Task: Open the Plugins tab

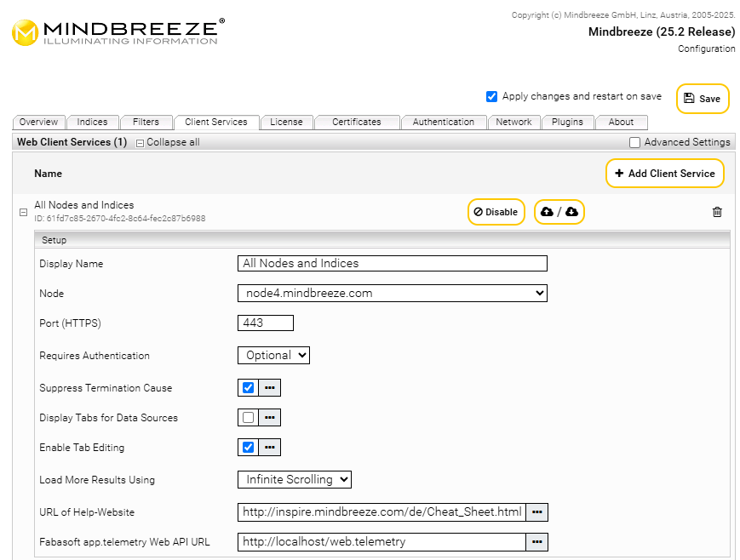Action: (567, 123)
